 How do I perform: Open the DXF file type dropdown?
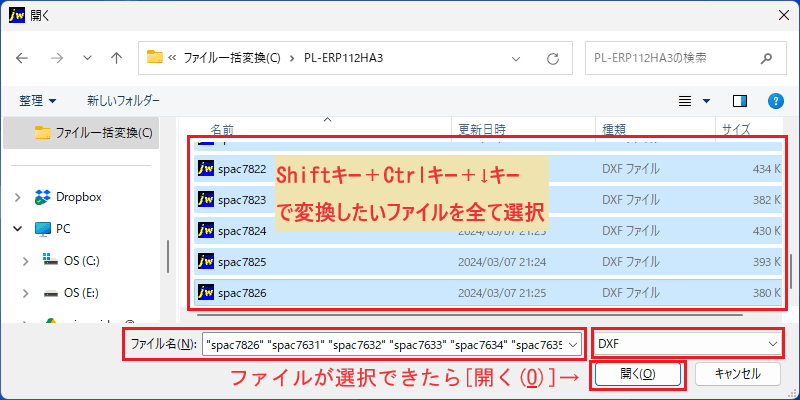click(688, 344)
